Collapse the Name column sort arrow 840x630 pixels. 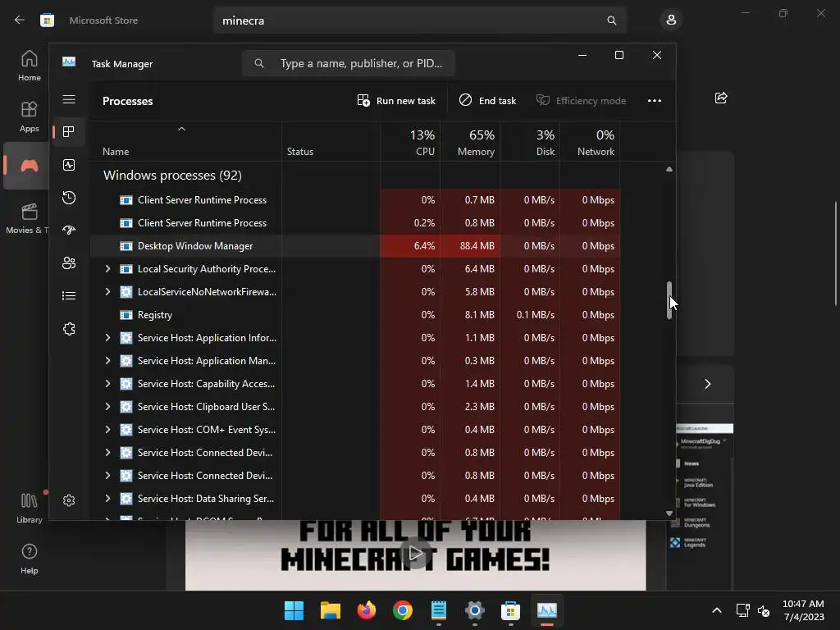tap(181, 129)
